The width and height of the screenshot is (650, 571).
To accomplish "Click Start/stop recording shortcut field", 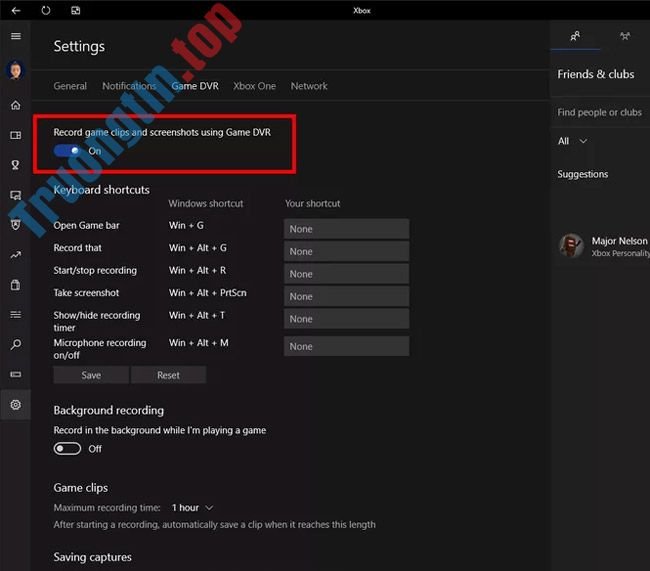I will 347,274.
